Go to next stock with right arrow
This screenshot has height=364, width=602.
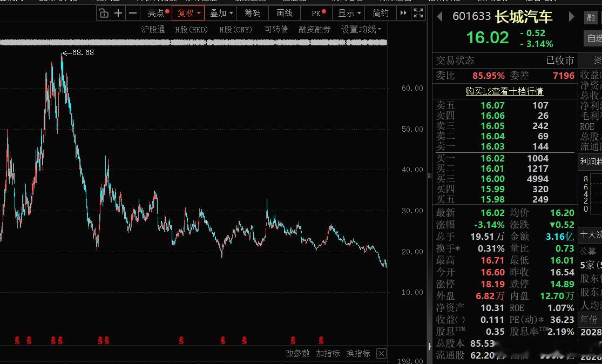[x=571, y=17]
